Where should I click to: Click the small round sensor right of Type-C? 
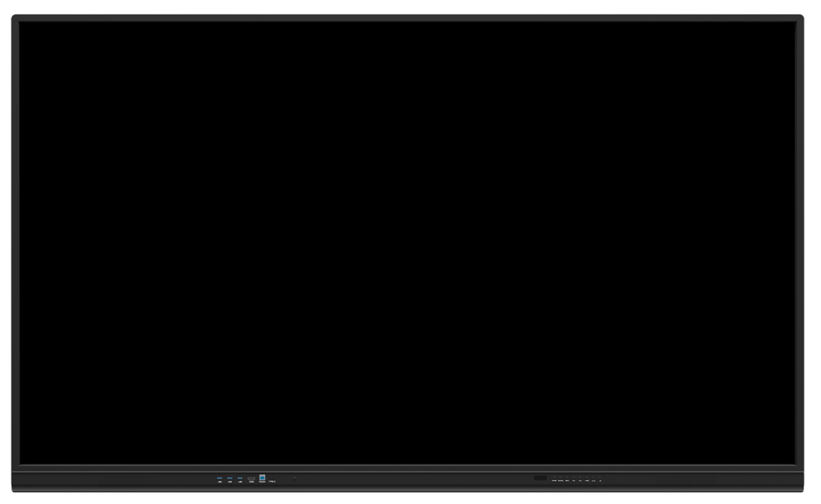(295, 479)
